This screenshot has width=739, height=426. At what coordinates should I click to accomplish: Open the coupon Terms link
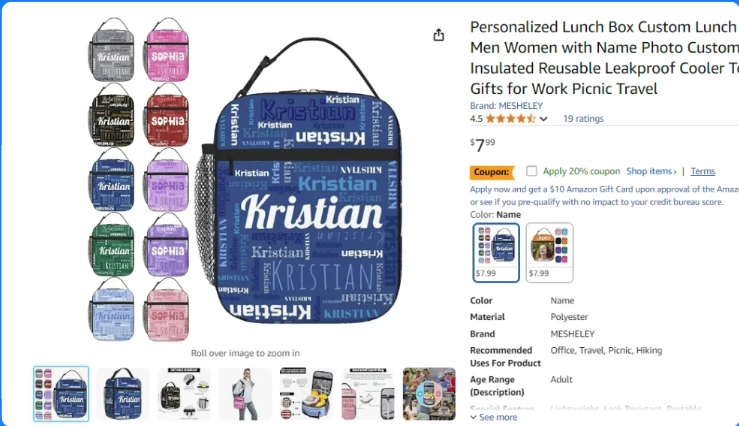[x=703, y=171]
